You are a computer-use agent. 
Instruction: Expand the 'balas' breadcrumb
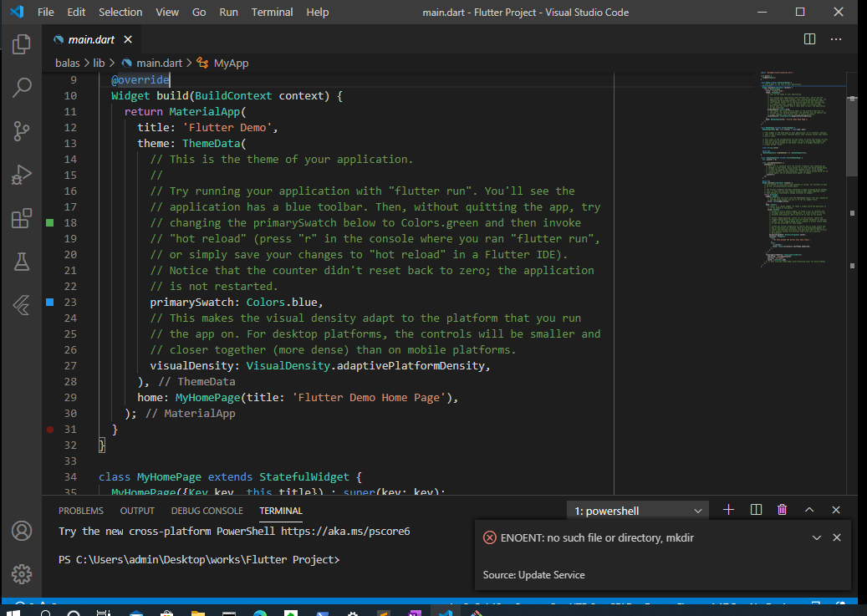pos(68,63)
